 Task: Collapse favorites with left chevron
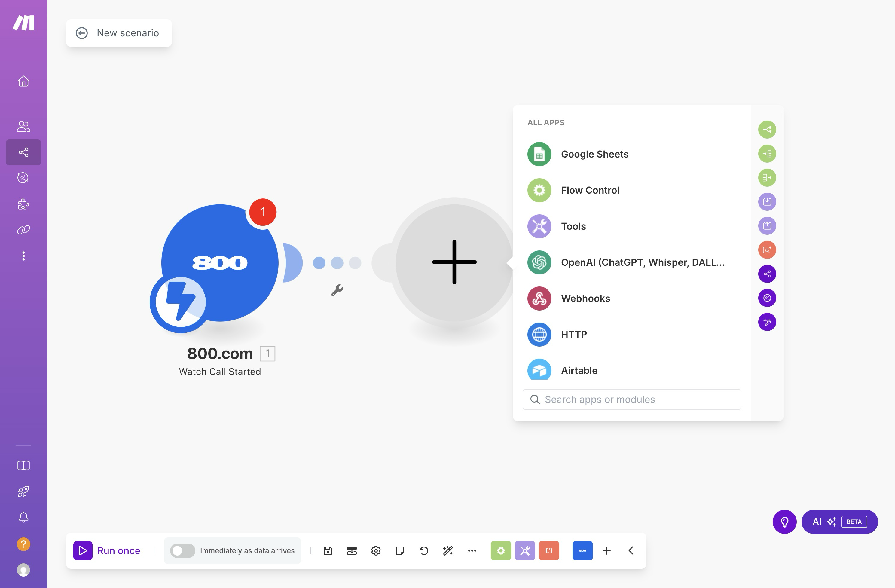(x=631, y=551)
